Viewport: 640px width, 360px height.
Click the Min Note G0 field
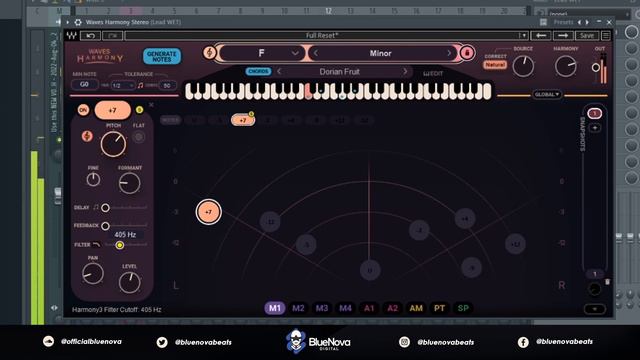(x=84, y=84)
